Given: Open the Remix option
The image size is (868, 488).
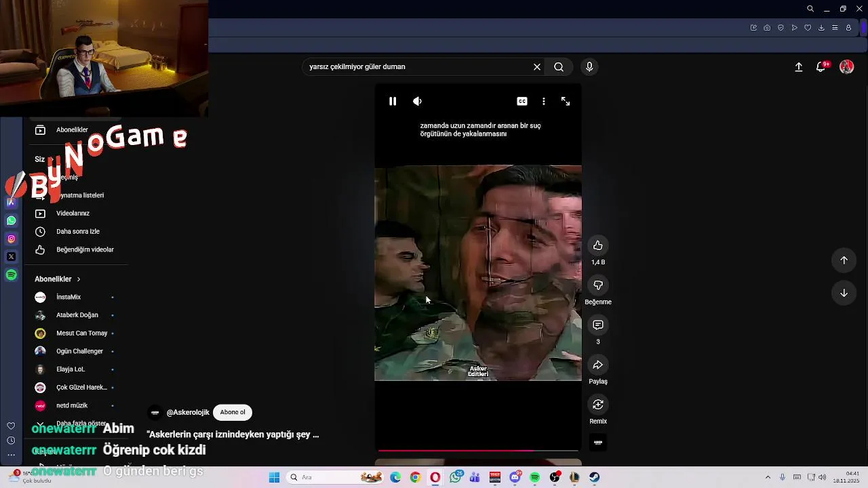Looking at the screenshot, I should 598,405.
